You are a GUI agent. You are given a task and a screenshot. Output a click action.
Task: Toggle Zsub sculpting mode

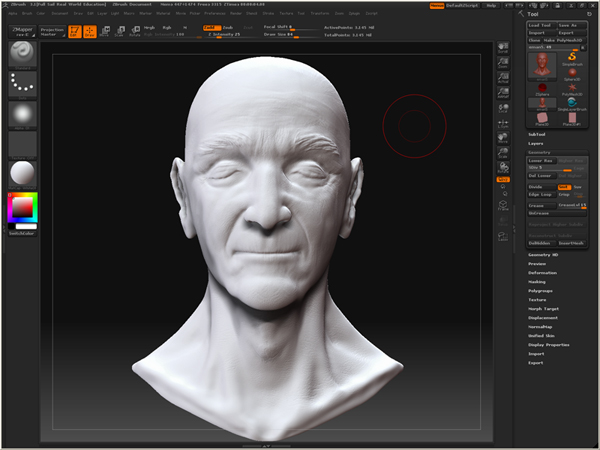click(x=228, y=27)
